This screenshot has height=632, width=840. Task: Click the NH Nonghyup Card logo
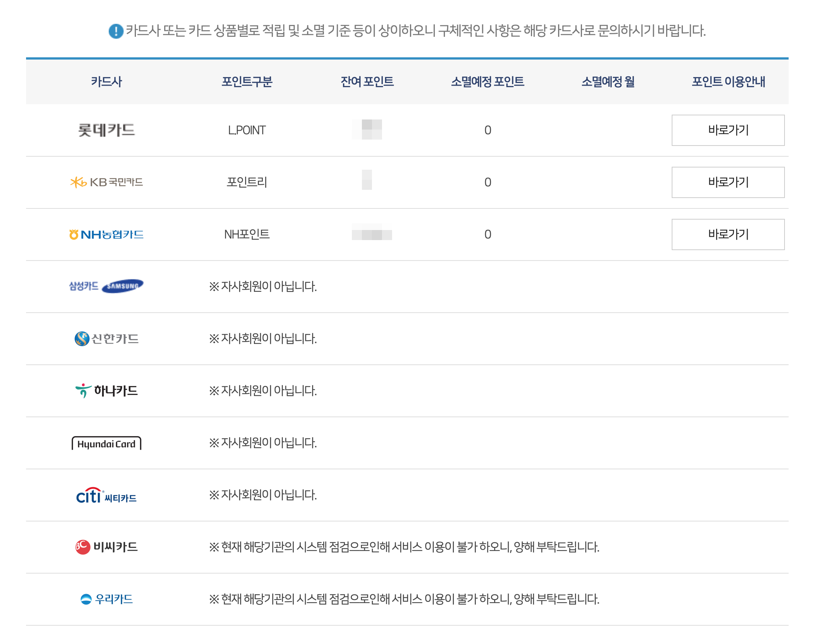(x=106, y=234)
